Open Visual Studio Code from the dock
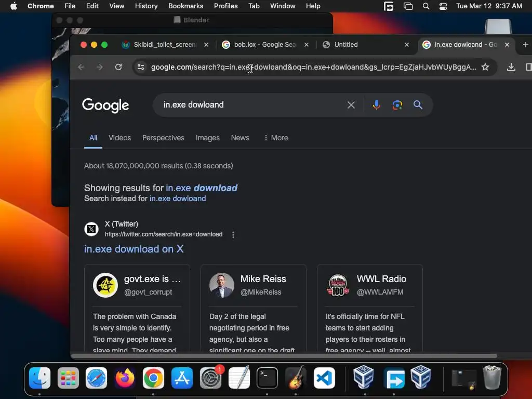This screenshot has height=399, width=532. (324, 378)
